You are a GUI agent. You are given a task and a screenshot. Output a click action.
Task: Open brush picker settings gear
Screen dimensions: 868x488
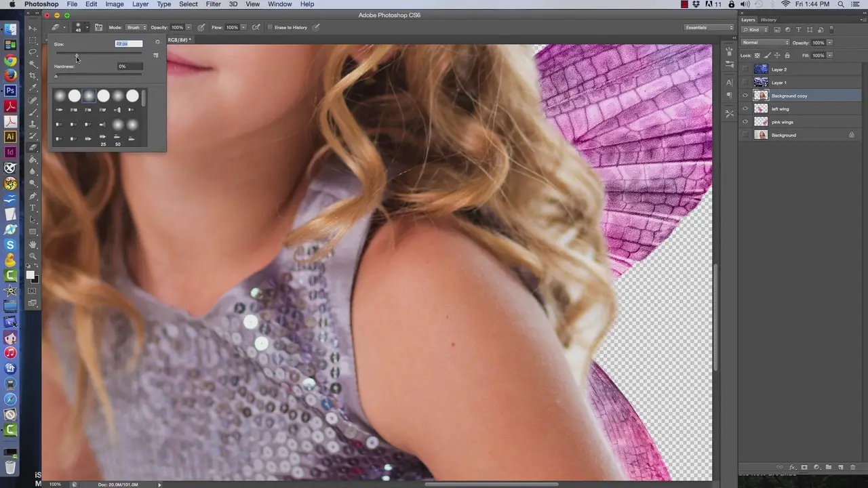click(x=157, y=42)
